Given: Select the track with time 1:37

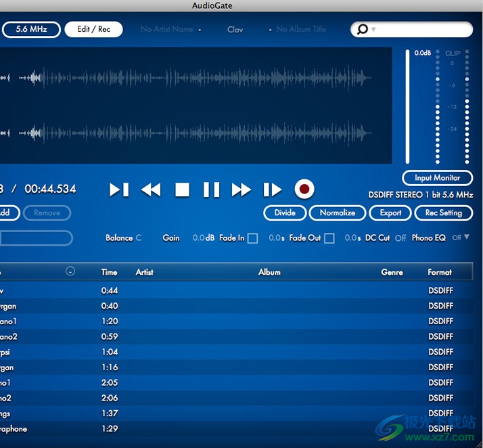Looking at the screenshot, I should click(x=236, y=413).
